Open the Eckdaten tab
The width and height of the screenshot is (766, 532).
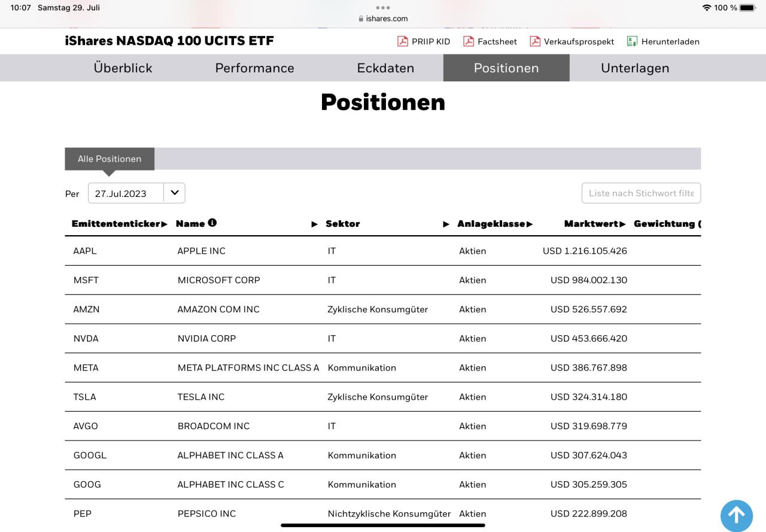[385, 68]
